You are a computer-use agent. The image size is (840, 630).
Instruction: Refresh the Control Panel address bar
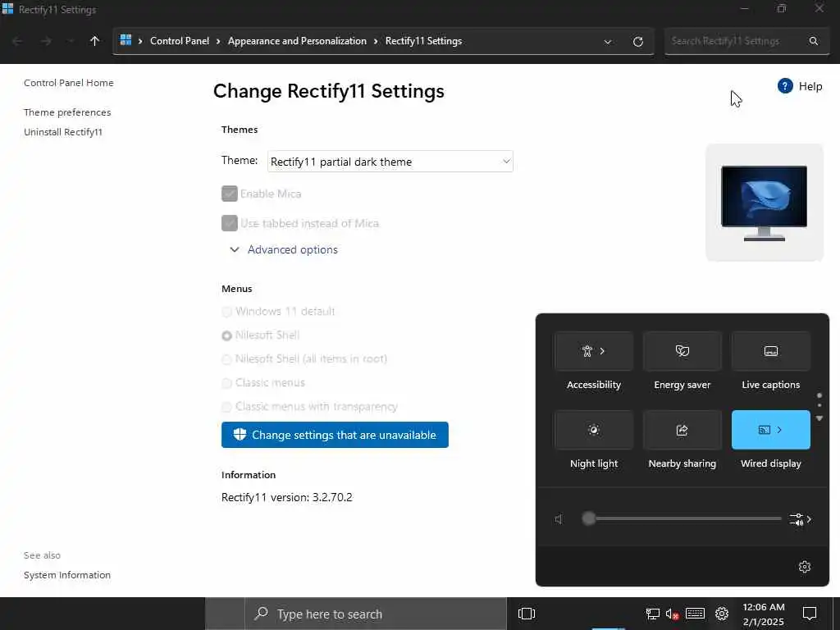point(637,41)
